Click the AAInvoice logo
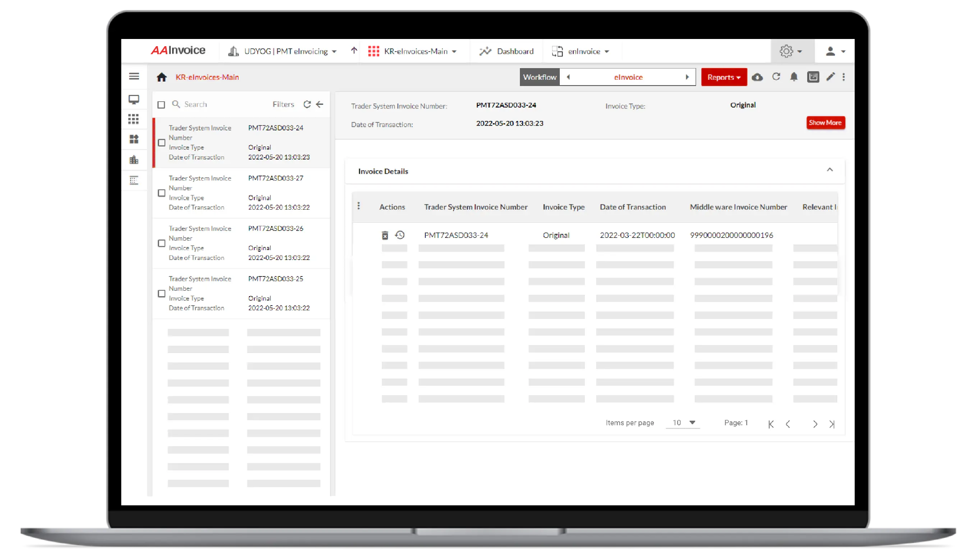The image size is (973, 560). click(x=178, y=50)
